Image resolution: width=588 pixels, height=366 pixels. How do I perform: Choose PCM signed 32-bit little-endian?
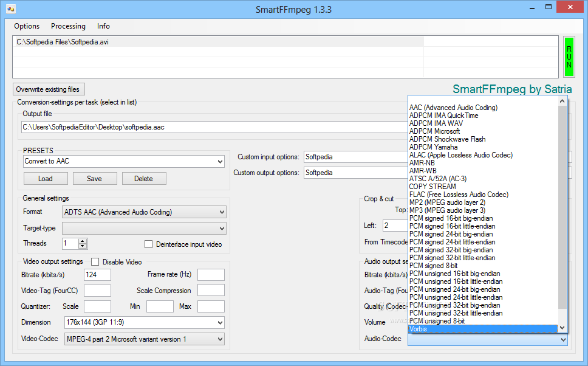[x=483, y=258]
